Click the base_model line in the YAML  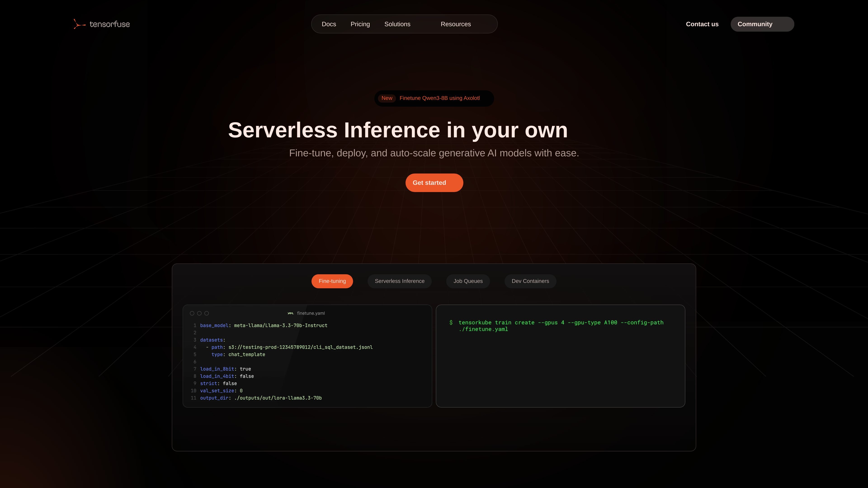pos(264,325)
